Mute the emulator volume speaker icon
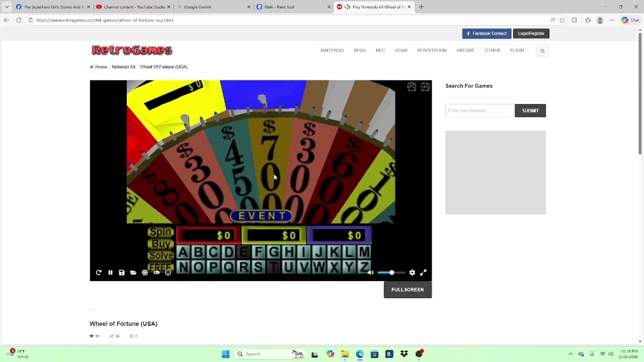Viewport: 644px width, 362px height. (x=371, y=273)
